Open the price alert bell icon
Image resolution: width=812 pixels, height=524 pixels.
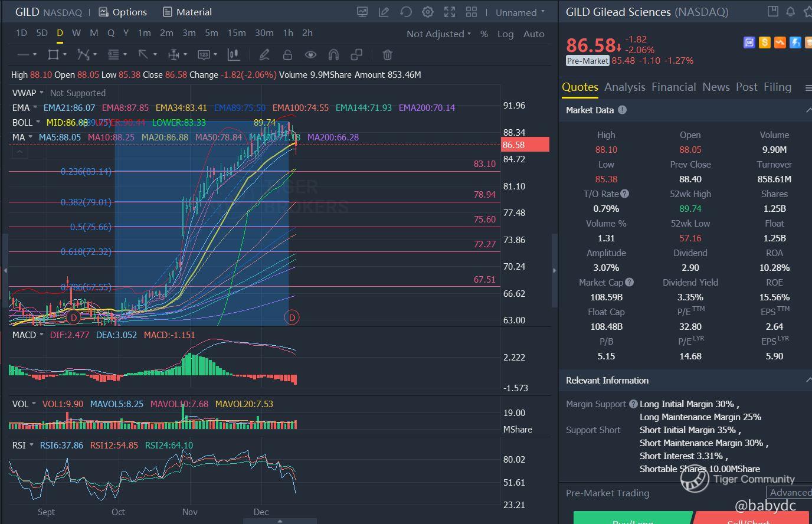(791, 11)
